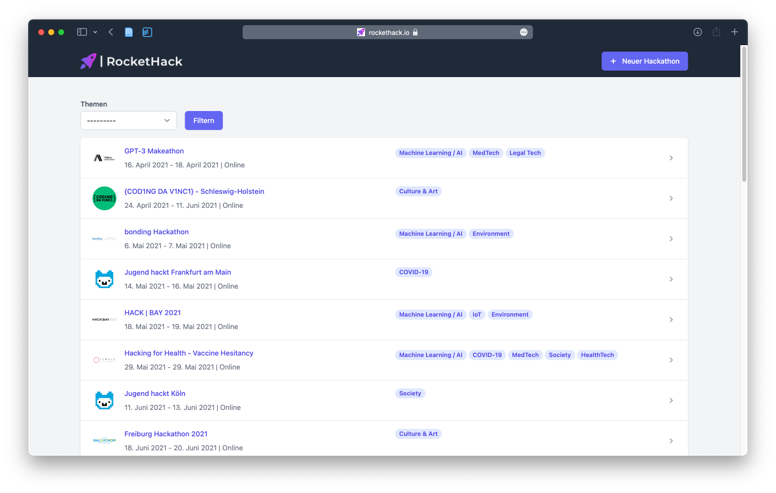Open the Jugend hackt Köln link
The width and height of the screenshot is (776, 493).
[x=155, y=394]
